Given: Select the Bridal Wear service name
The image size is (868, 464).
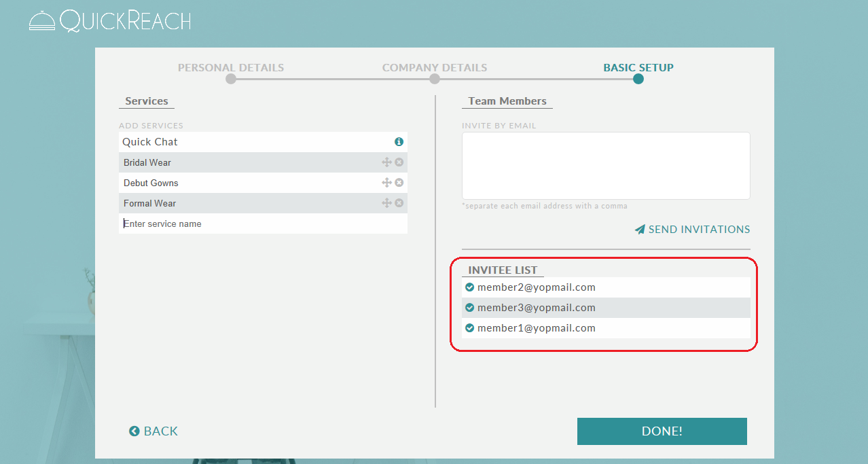Looking at the screenshot, I should 147,162.
